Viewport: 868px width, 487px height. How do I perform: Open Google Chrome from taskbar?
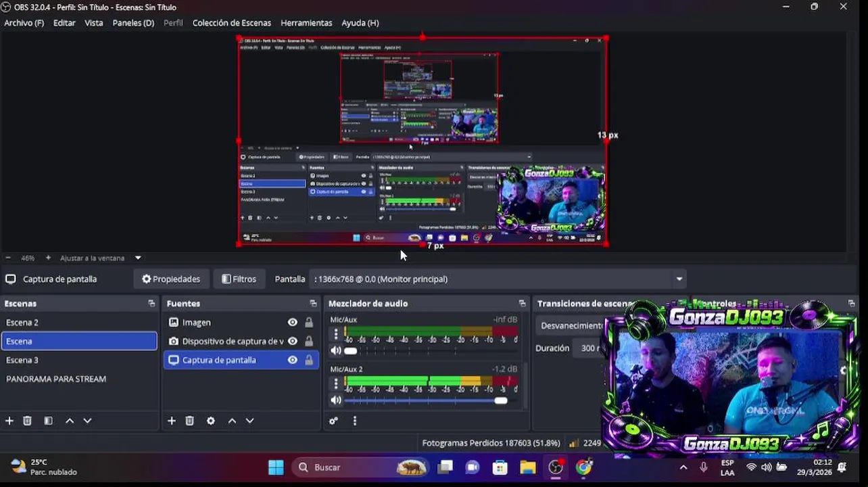(x=584, y=467)
